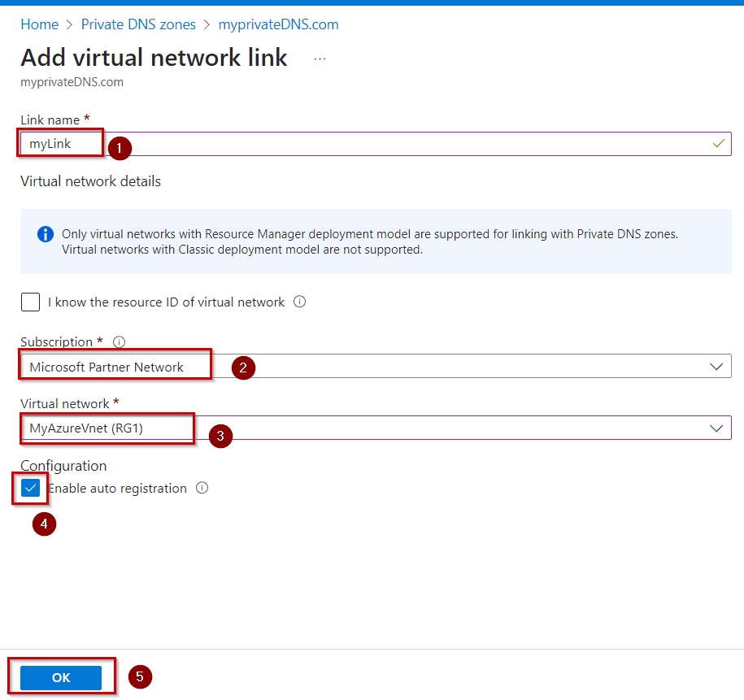This screenshot has height=700, width=744.
Task: Navigate to Private DNS zones breadcrumb
Action: [138, 24]
